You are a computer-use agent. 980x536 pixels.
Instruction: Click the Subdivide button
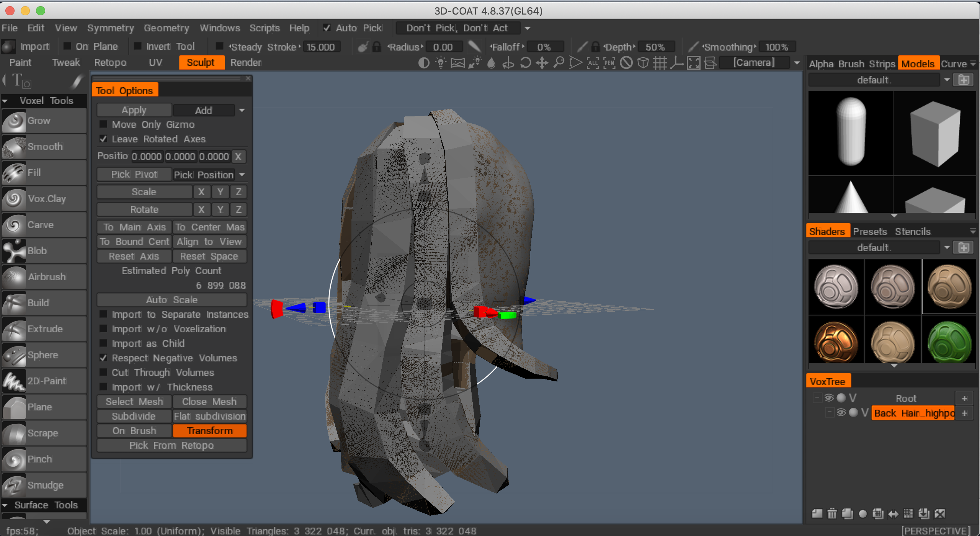tap(134, 416)
